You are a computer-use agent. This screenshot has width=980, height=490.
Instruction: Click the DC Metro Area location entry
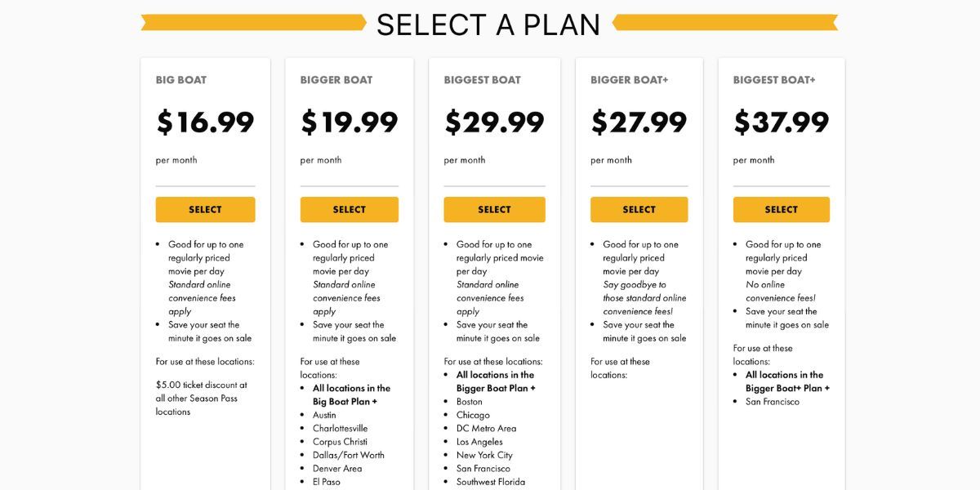[x=483, y=428]
